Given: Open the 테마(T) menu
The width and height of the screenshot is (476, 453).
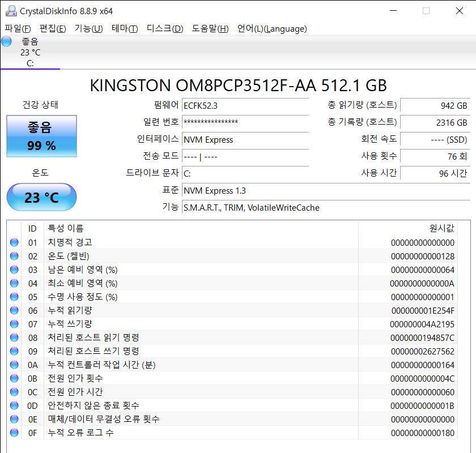Looking at the screenshot, I should pyautogui.click(x=125, y=29).
